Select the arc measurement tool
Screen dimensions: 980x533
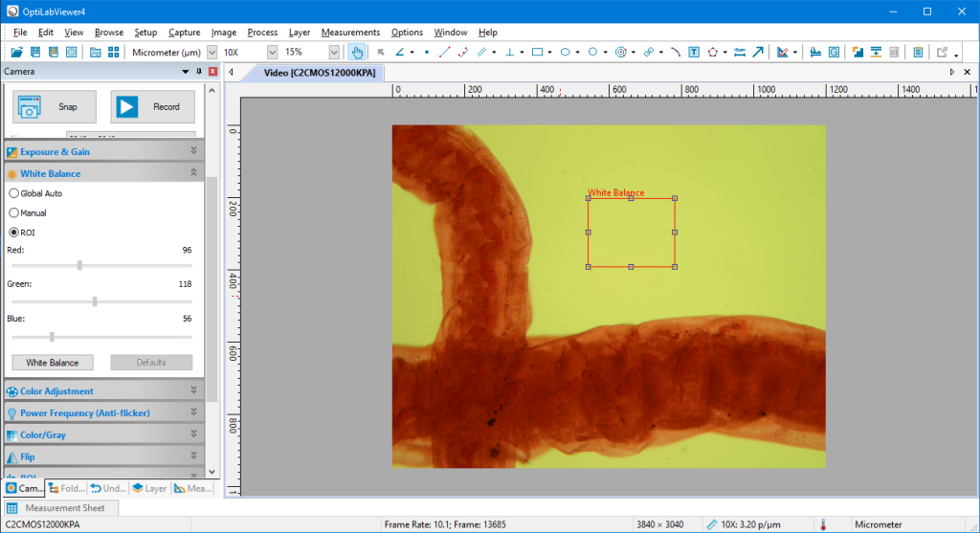676,52
